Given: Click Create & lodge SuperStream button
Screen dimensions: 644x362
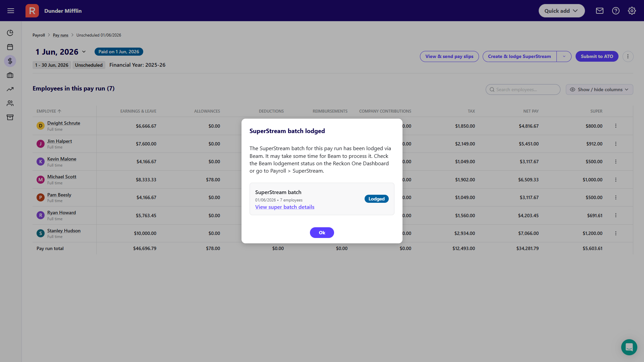Looking at the screenshot, I should (519, 56).
